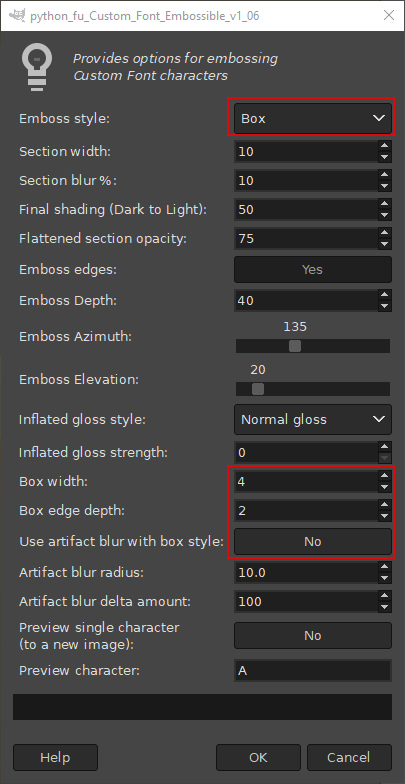
Task: Increase Final shading value up arrow
Action: point(384,204)
